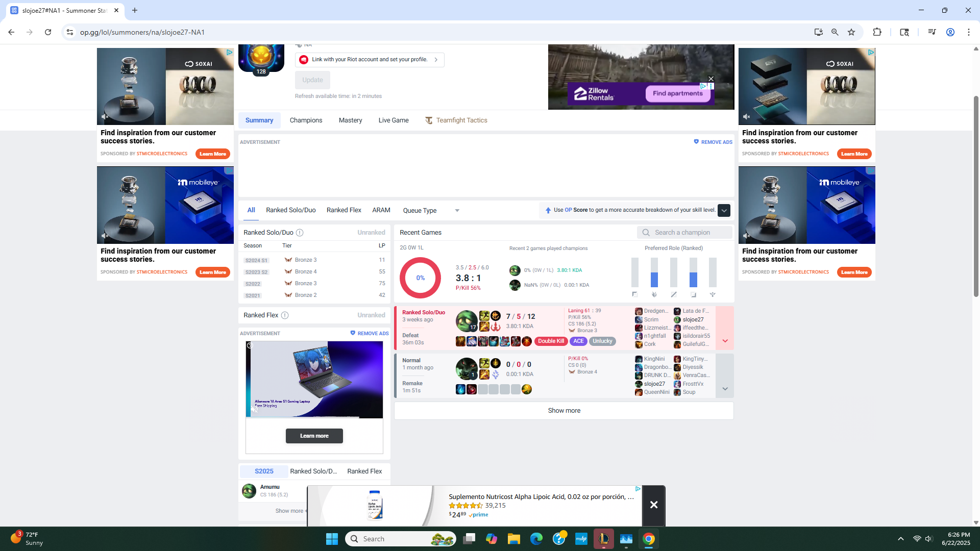Image resolution: width=980 pixels, height=551 pixels.
Task: Click the ACE badge
Action: point(578,341)
